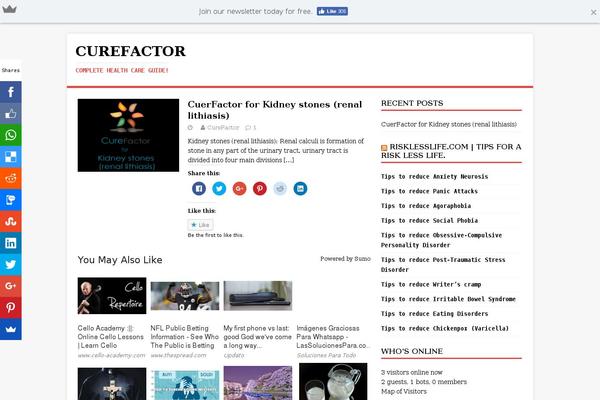Click the star Like button under Like this
Viewport: 600px width, 400px height.
[x=200, y=225]
